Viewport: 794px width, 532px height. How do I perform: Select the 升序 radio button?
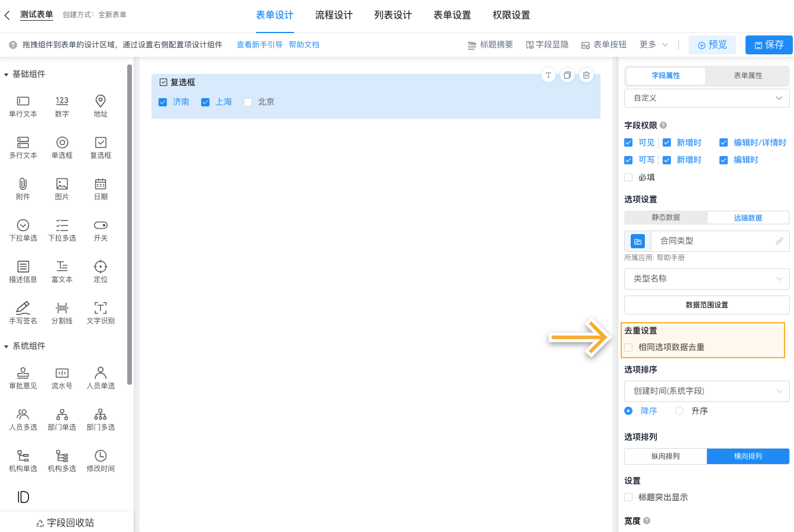679,411
